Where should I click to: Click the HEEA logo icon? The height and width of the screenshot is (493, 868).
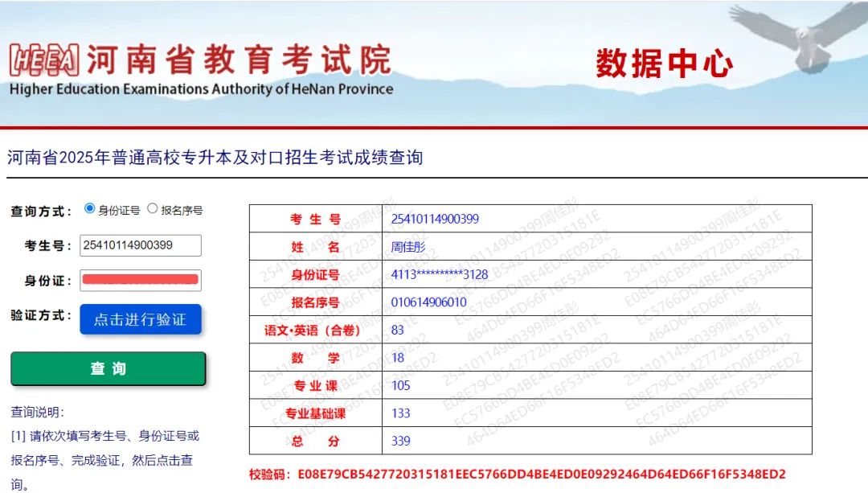click(x=44, y=60)
